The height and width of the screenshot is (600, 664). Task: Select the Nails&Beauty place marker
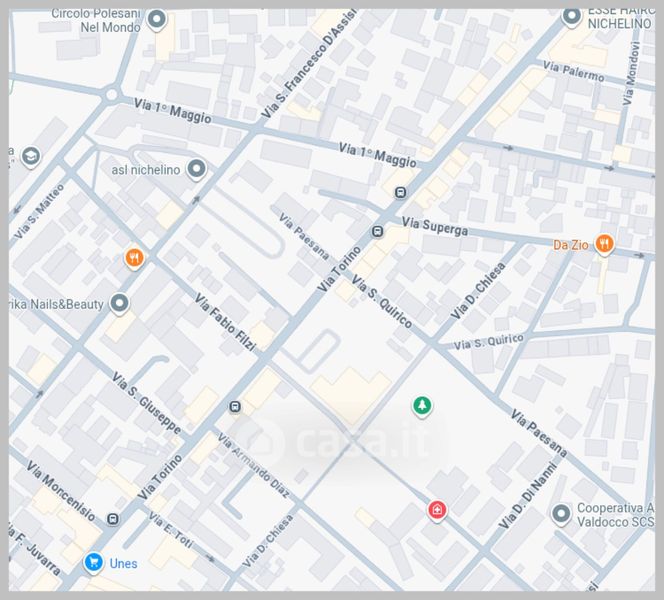click(120, 303)
